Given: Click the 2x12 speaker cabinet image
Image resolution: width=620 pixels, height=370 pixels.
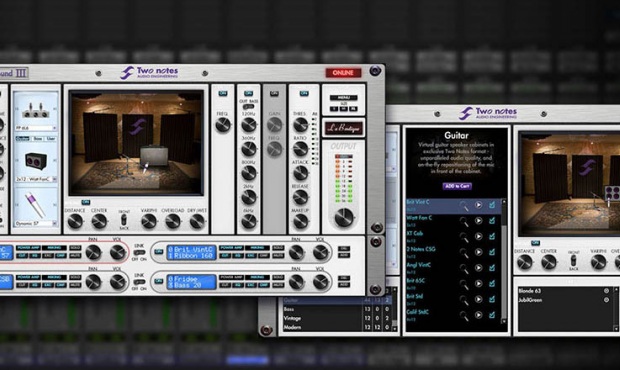Looking at the screenshot, I should click(x=36, y=160).
